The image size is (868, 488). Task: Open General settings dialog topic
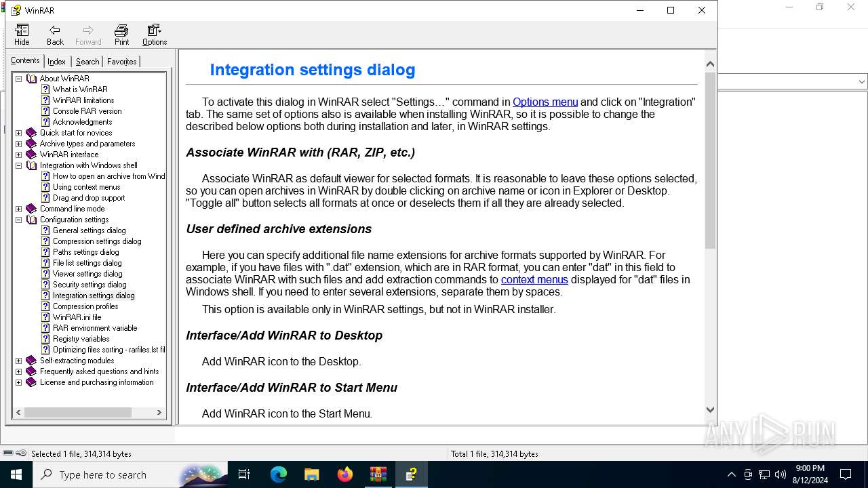pos(90,230)
